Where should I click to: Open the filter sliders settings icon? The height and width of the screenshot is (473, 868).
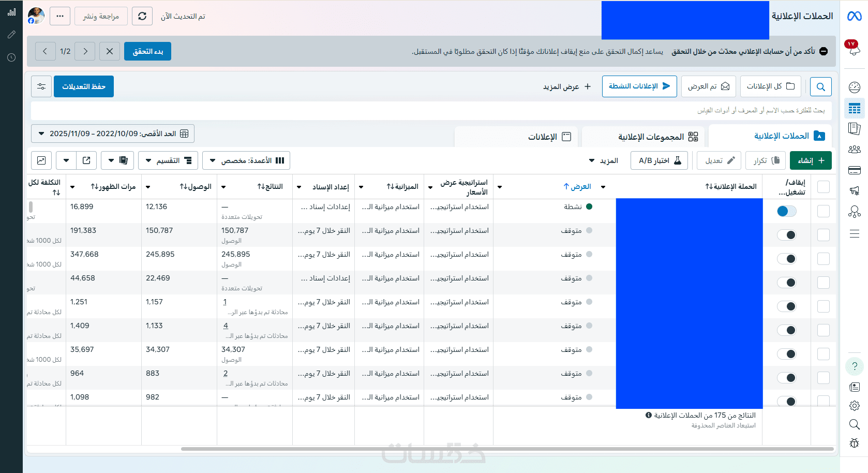click(x=41, y=86)
